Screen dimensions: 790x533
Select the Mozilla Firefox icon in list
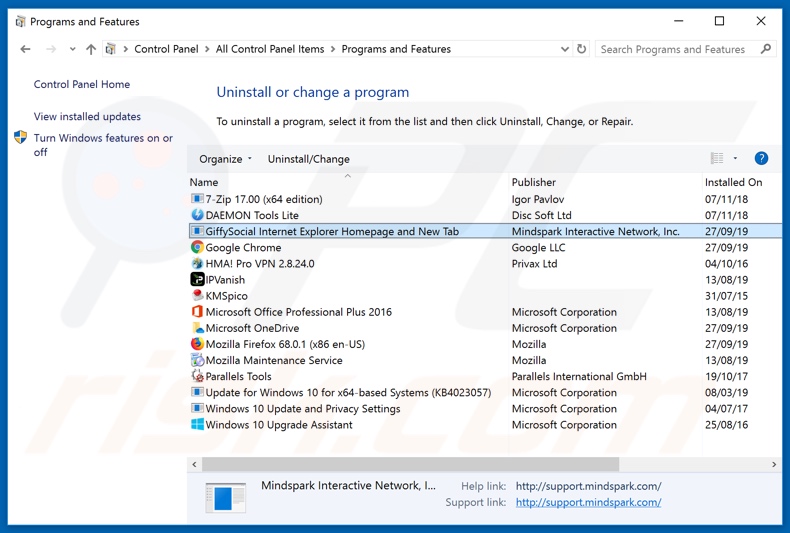click(197, 344)
